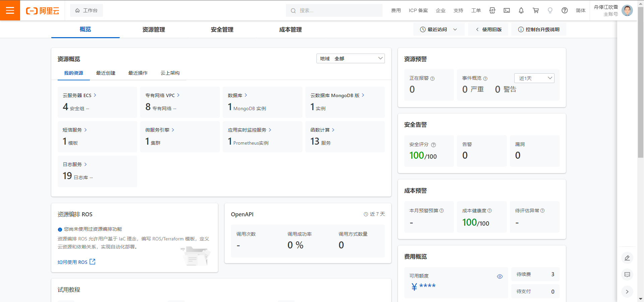Click the 漏洞 0 card

coord(535,151)
